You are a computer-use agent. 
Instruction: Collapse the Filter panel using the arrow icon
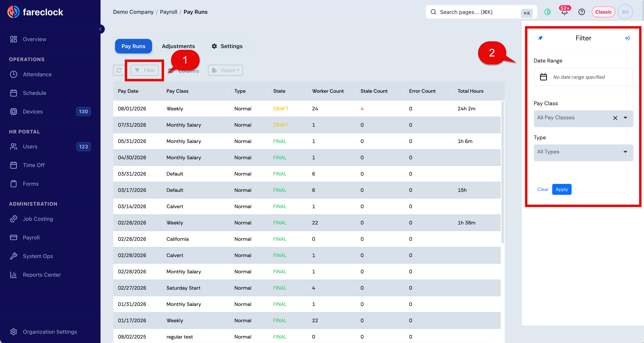point(627,38)
